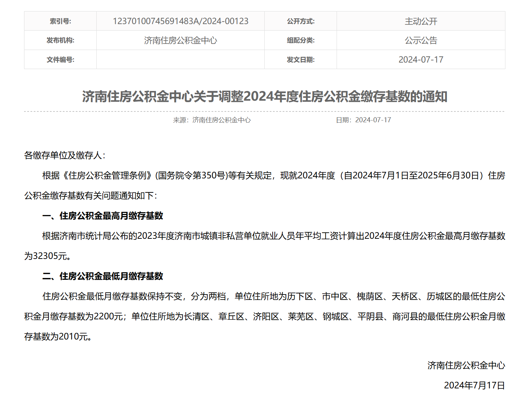
Task: Click the signature 济南住房公积金中心 at the bottom
Action: click(x=466, y=365)
